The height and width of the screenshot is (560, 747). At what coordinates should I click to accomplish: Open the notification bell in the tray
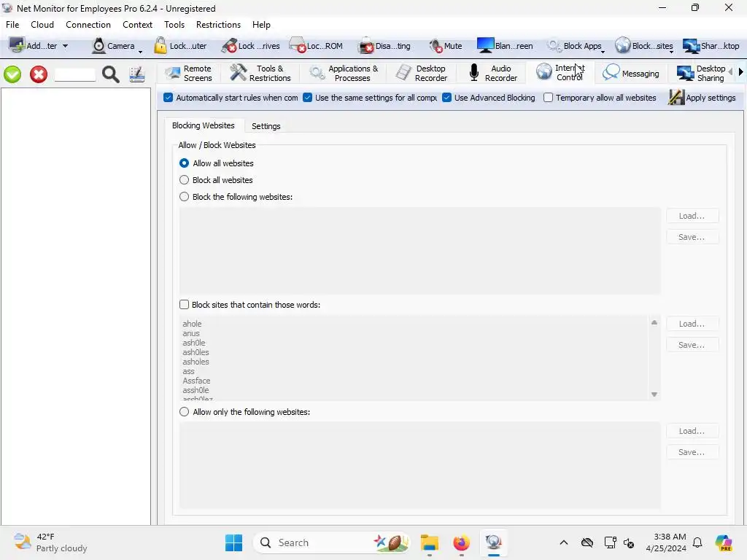point(697,542)
